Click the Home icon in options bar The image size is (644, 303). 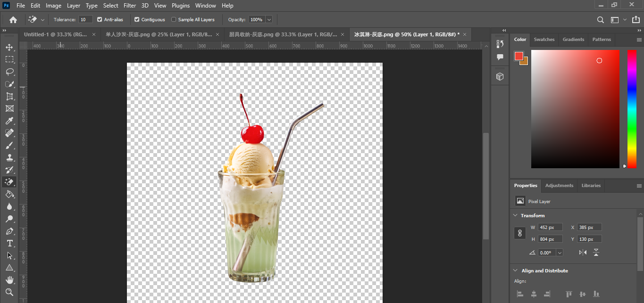pos(13,20)
